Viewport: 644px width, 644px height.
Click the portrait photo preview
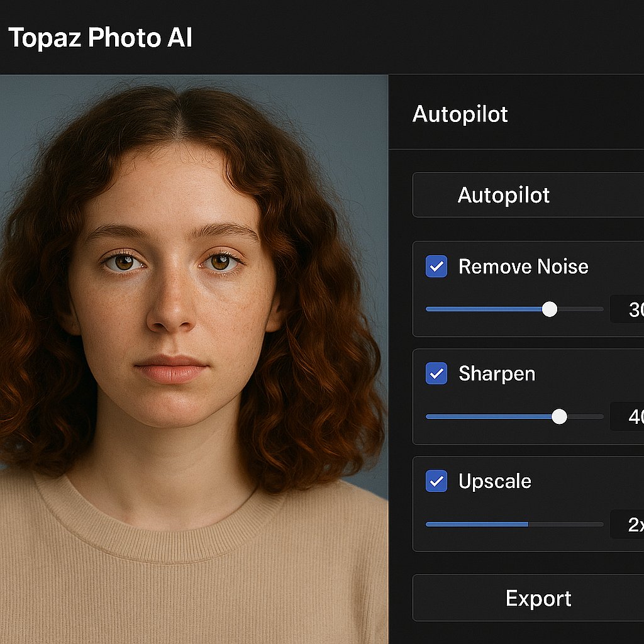coord(194,359)
